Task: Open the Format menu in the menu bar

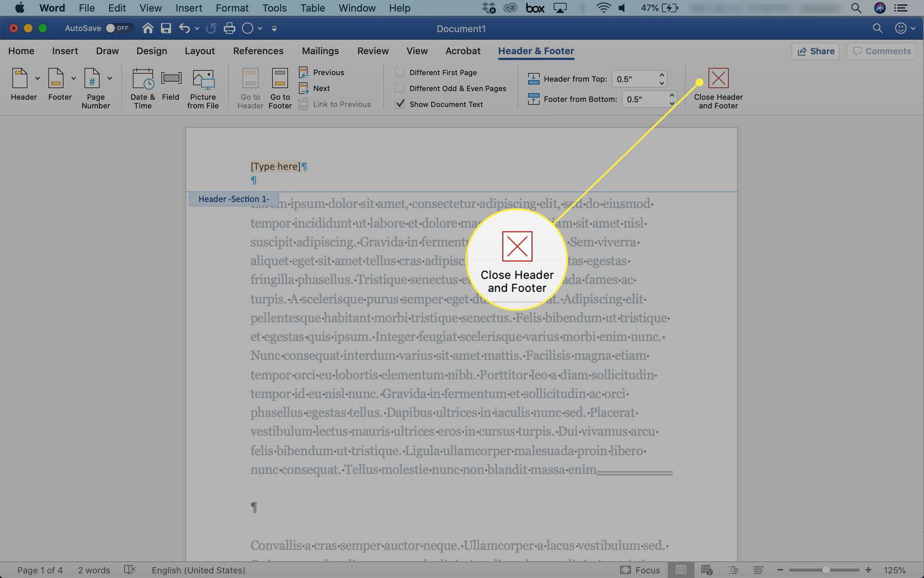Action: [232, 8]
